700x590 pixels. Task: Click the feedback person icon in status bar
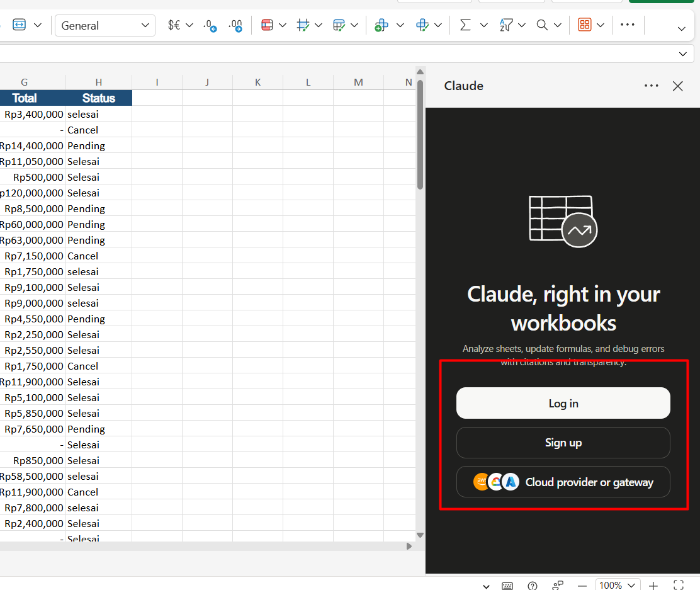pos(558,586)
